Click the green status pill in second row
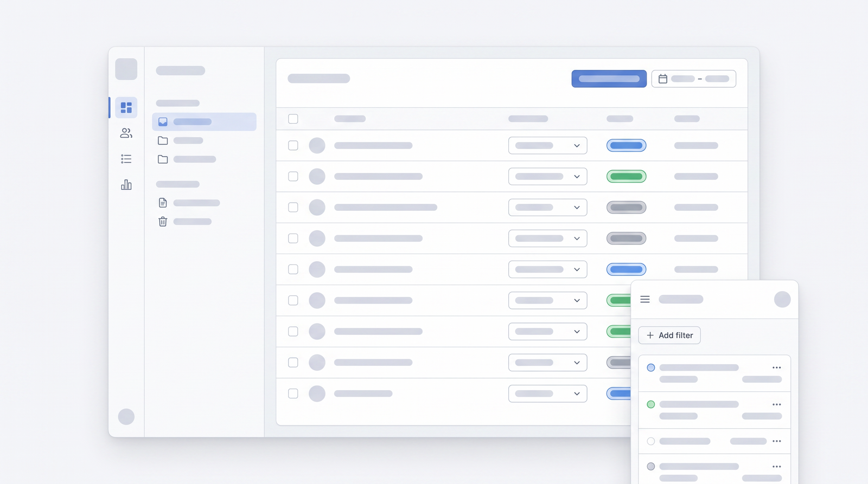Screen dimensions: 868x484 (x=626, y=176)
